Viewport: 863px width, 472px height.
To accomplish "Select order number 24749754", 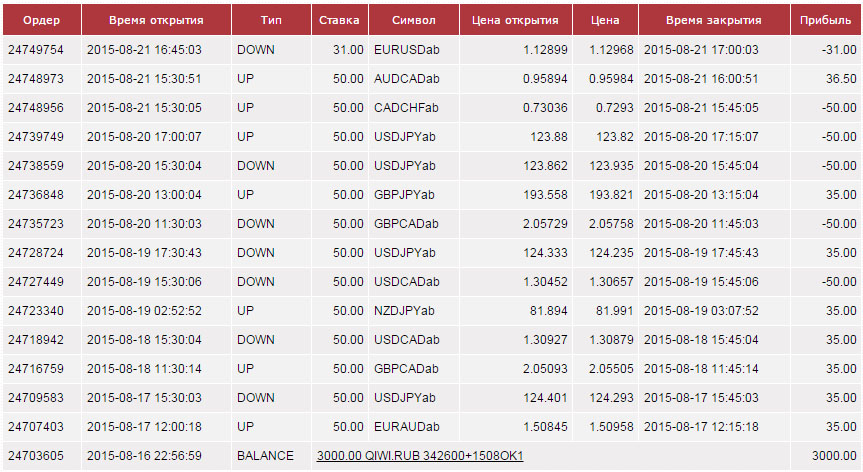I will pos(35,50).
